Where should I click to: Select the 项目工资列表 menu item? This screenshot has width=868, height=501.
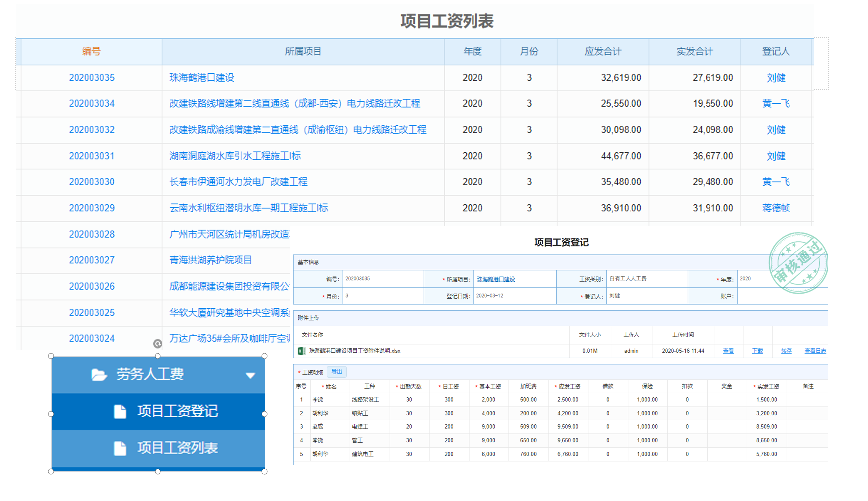(x=177, y=448)
